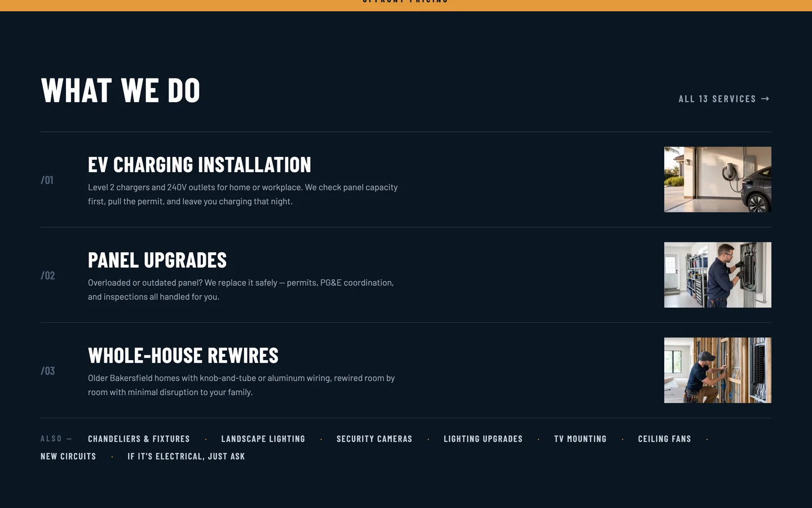Image resolution: width=812 pixels, height=508 pixels.
Task: Open the Whole-House Rewires heading
Action: (183, 356)
